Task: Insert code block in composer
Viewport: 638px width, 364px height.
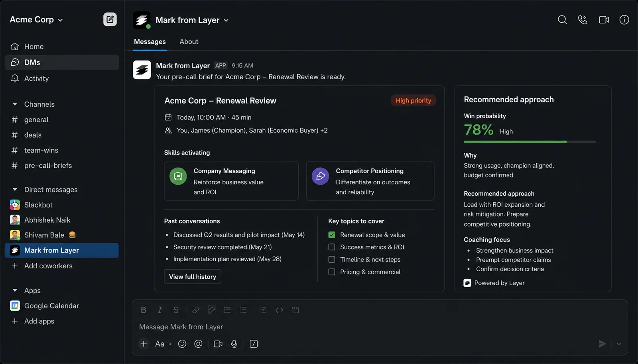Action: pos(295,310)
